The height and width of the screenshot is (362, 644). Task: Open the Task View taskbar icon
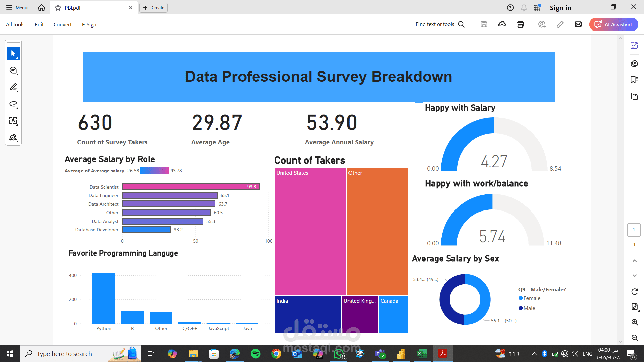[x=151, y=354]
